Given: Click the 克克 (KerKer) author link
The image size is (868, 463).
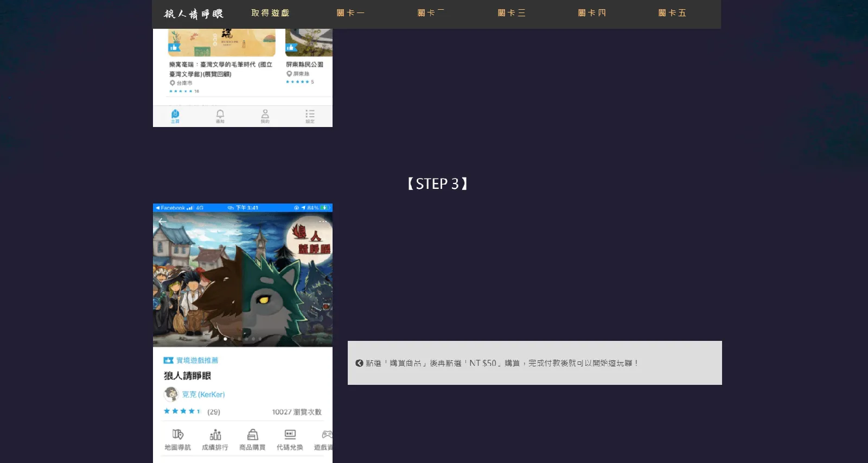Looking at the screenshot, I should pos(203,395).
